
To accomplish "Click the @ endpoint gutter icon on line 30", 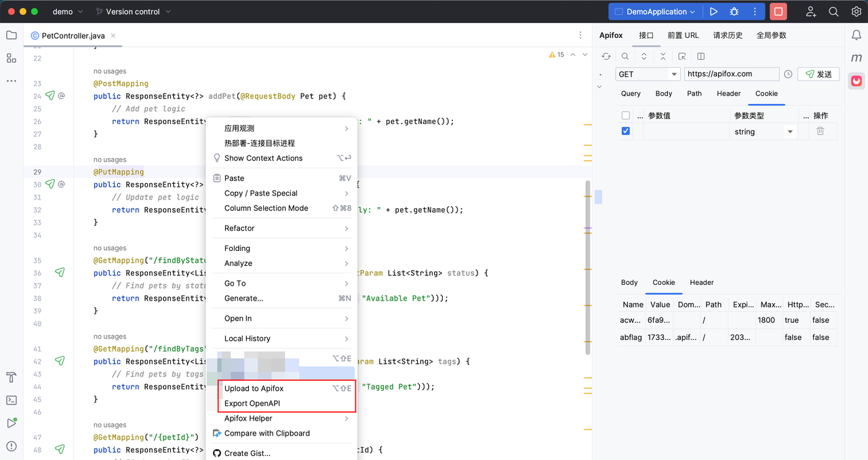I will click(x=62, y=184).
